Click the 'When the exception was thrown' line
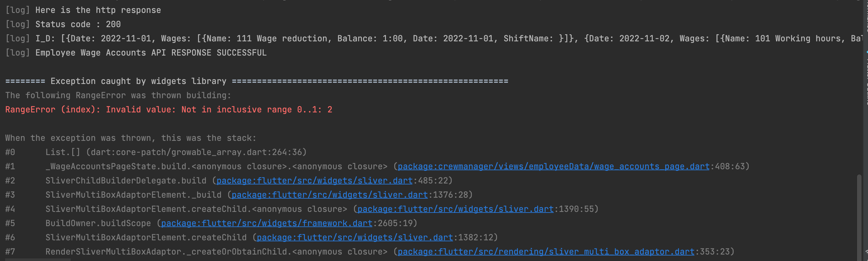 click(130, 138)
